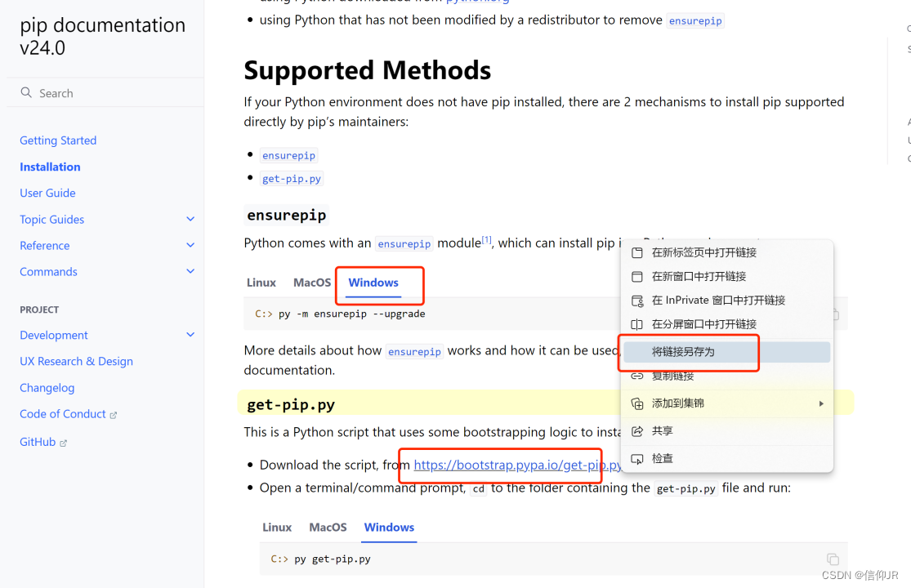The image size is (911, 588).
Task: Expand arrow next to 添加到集锦
Action: [x=821, y=403]
